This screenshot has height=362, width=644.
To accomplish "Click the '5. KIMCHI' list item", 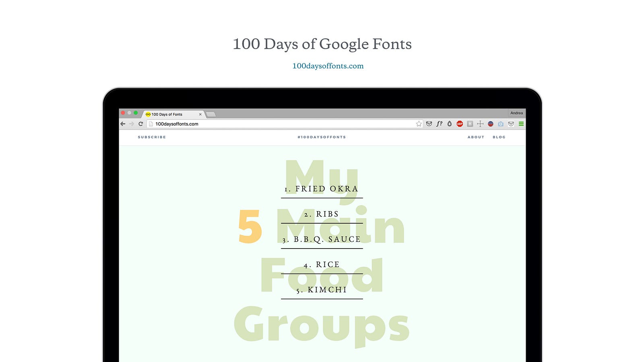I will click(322, 290).
